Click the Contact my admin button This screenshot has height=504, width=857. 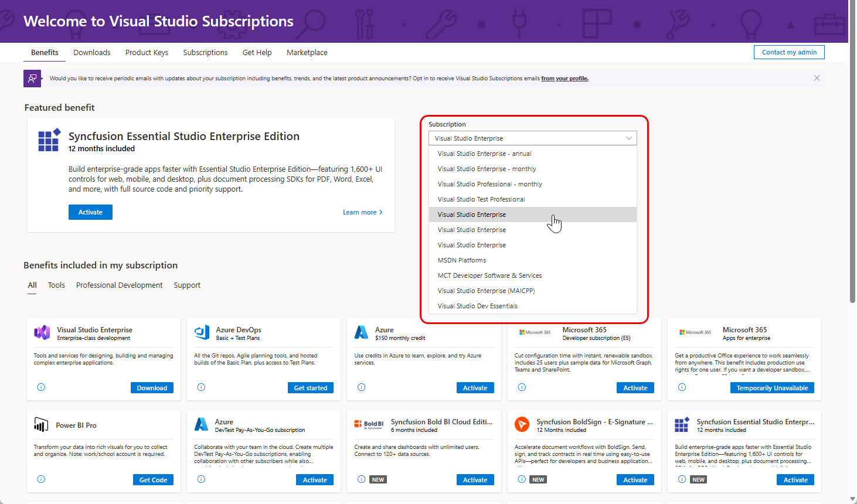click(789, 52)
